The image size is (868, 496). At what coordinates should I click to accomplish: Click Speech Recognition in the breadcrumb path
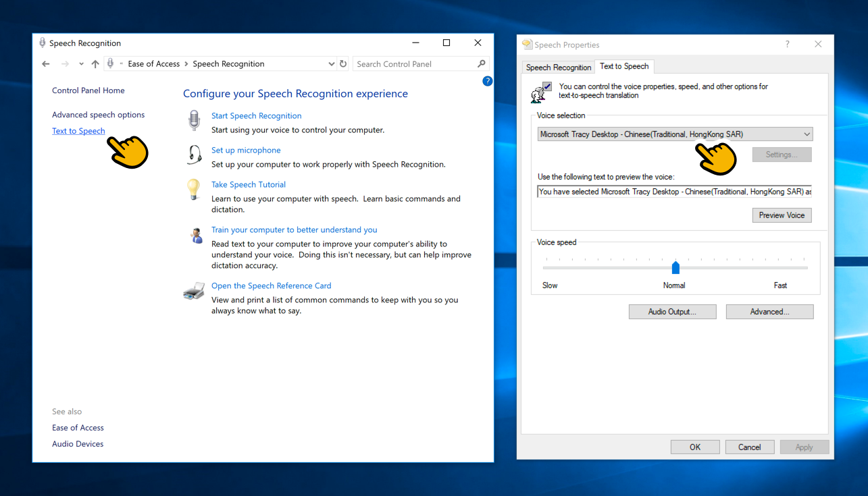coord(228,64)
